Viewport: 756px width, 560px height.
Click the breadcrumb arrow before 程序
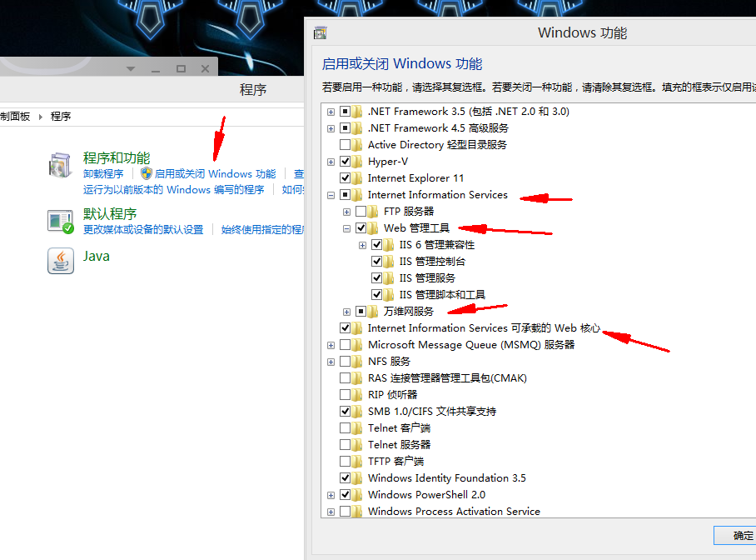[41, 117]
